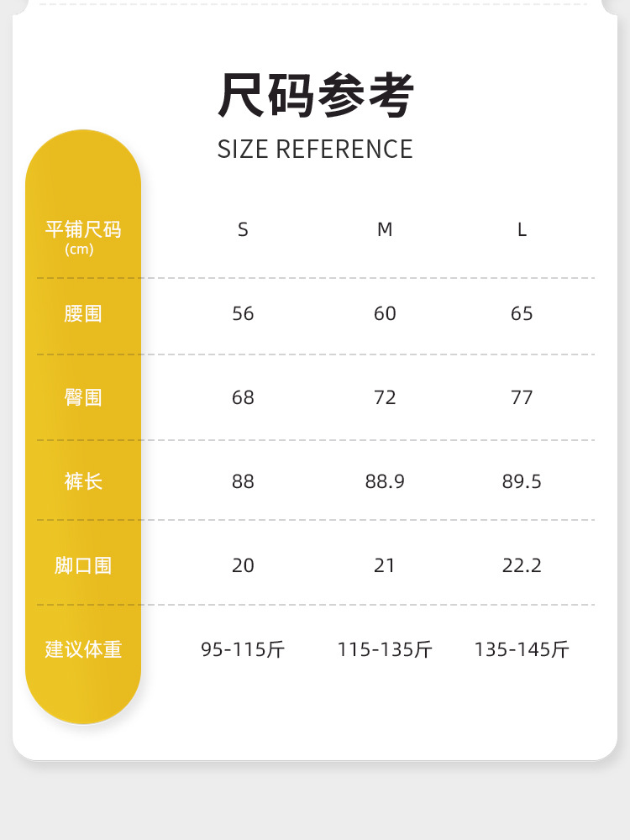This screenshot has height=840, width=630.
Task: Click waist value 56 for size S
Action: coord(243,314)
